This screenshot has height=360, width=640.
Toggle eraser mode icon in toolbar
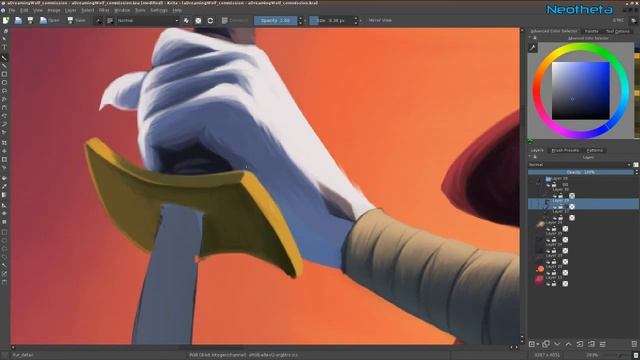pos(186,20)
